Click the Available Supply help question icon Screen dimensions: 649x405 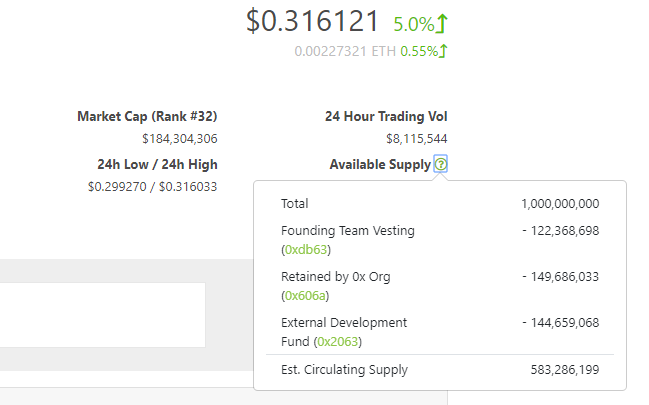pyautogui.click(x=441, y=164)
